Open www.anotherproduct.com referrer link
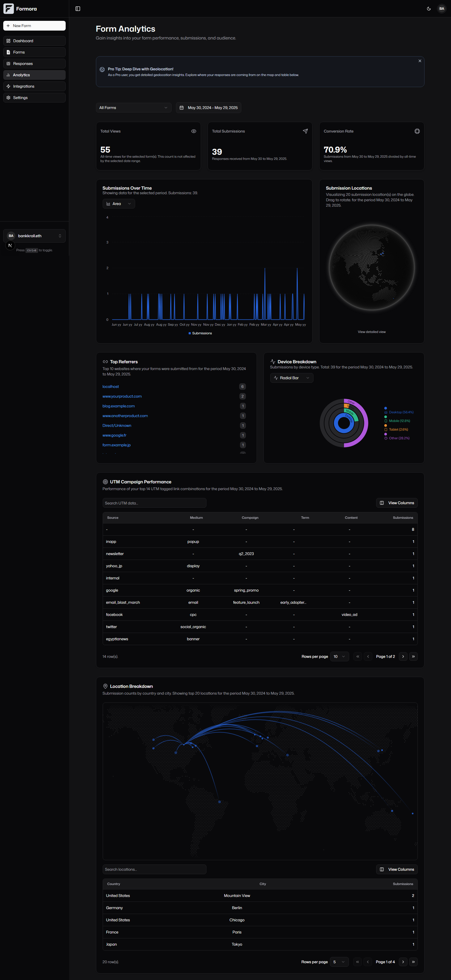The height and width of the screenshot is (980, 451). pyautogui.click(x=125, y=416)
